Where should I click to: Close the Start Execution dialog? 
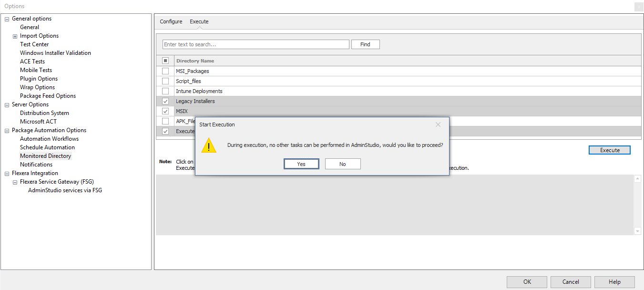coord(438,124)
